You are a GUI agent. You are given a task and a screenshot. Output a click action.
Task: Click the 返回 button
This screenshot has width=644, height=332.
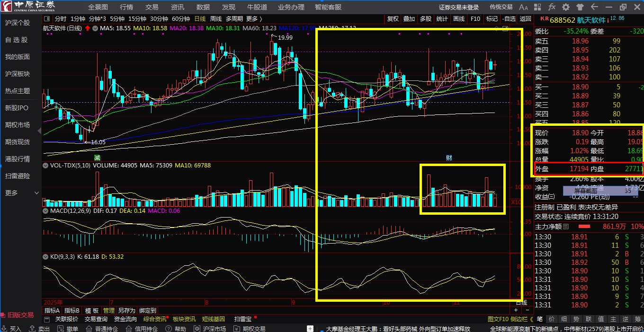coord(526,19)
